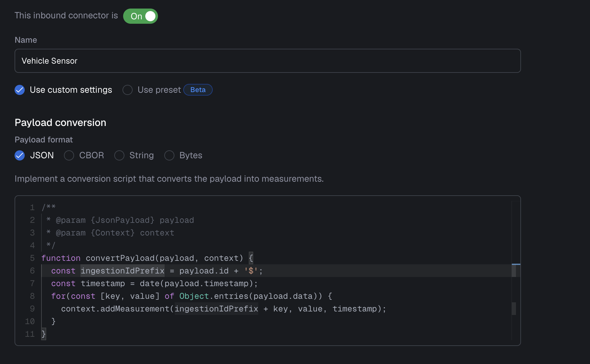Click the const timestamp line in editor
Viewport: 590px width, 364px height.
coord(154,284)
